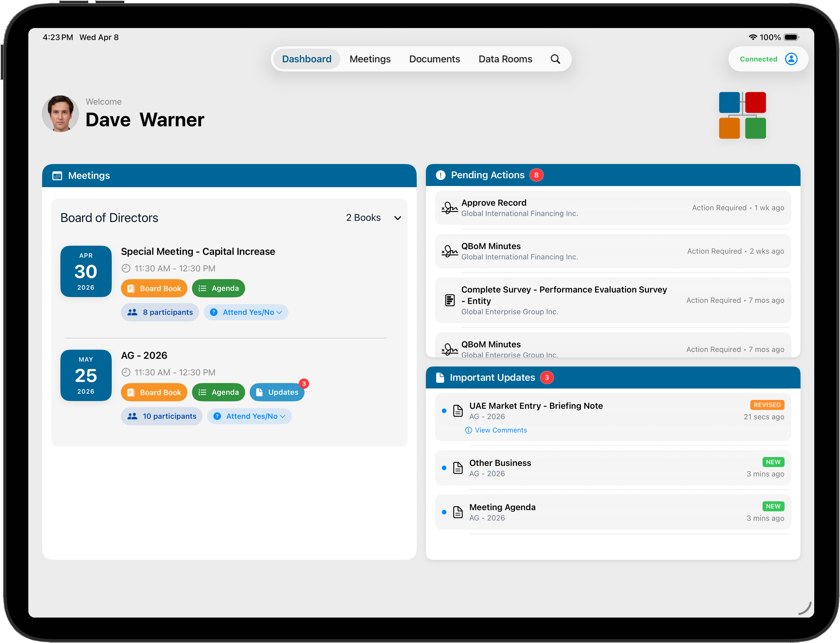840x643 pixels.
Task: Click the survey form icon for Complete Survey
Action: [450, 300]
